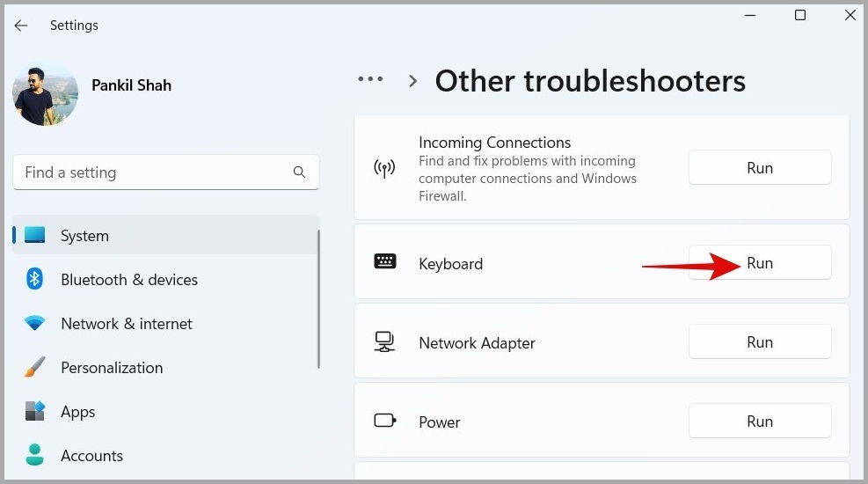
Task: Open the Pankil Shah profile picture
Action: pos(45,93)
